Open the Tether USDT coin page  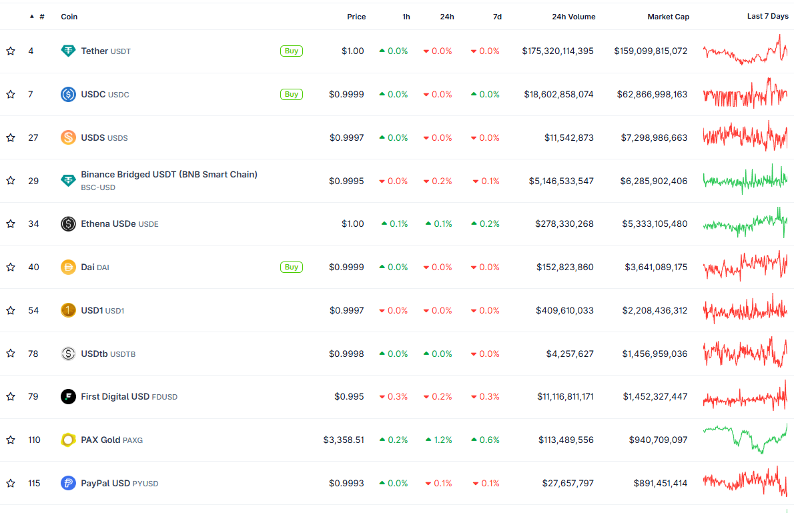106,51
